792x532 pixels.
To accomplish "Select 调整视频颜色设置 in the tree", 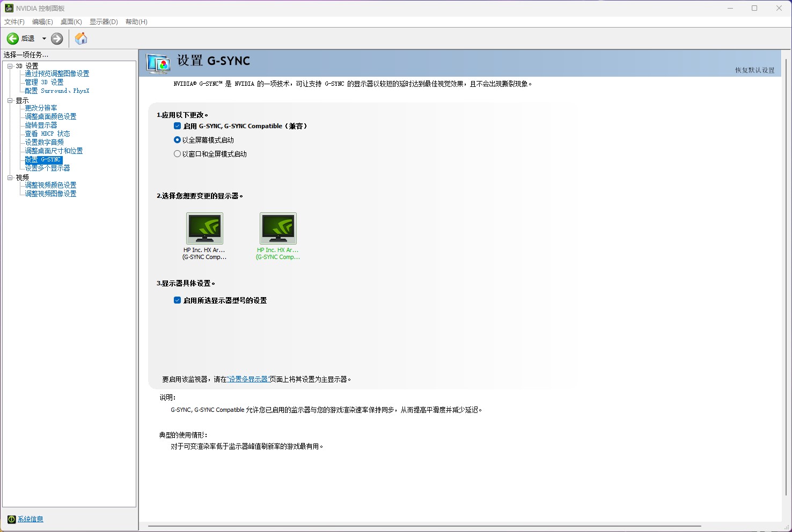I will point(50,186).
